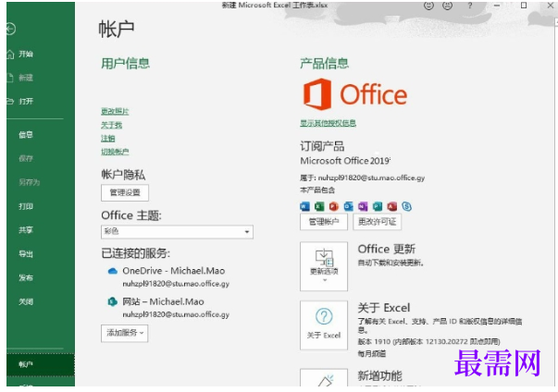This screenshot has height=392, width=558.
Task: Click the OneDrive - Michael.Mao service name
Action: [174, 271]
